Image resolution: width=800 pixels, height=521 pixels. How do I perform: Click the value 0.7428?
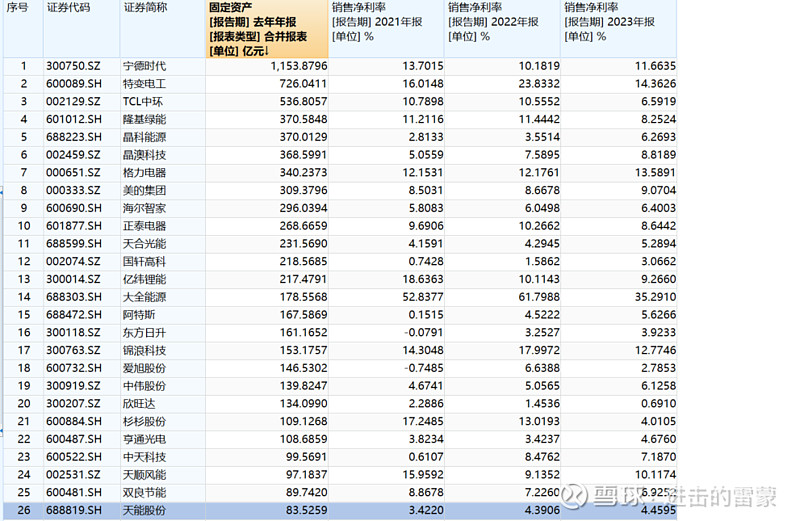click(426, 261)
